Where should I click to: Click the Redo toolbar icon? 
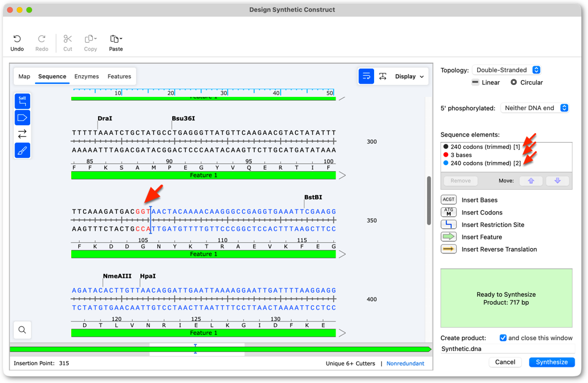point(42,39)
